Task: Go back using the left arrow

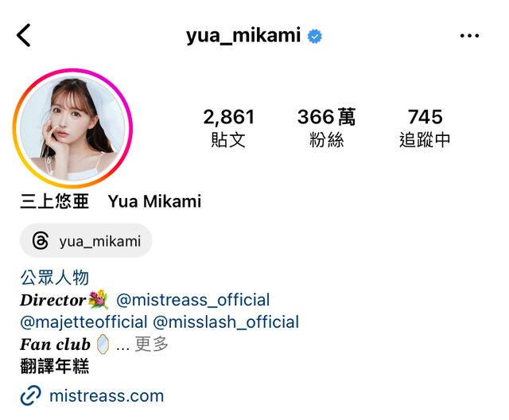Action: [24, 35]
